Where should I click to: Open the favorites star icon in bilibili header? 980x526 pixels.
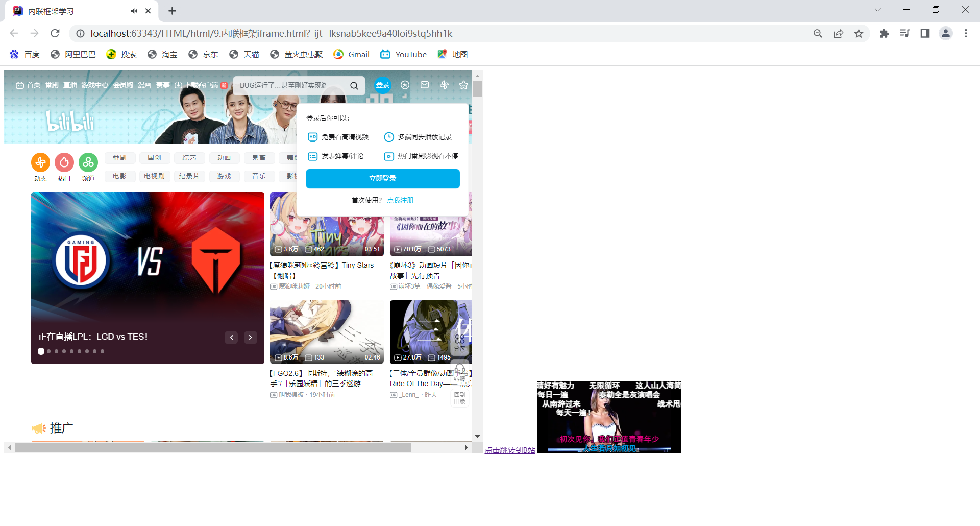tap(463, 85)
